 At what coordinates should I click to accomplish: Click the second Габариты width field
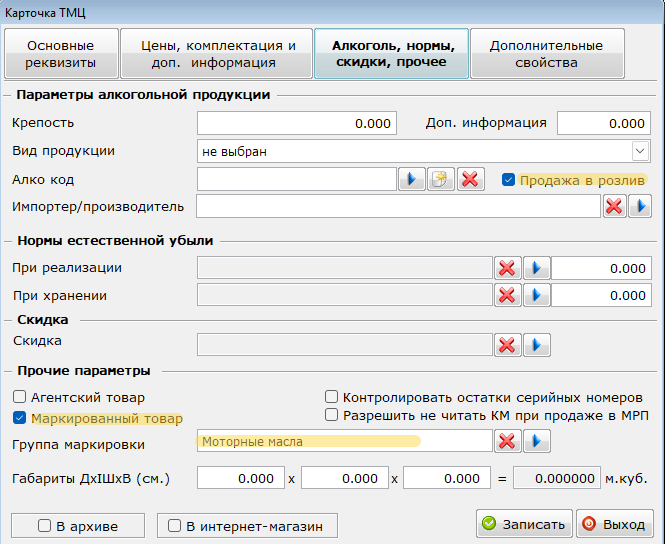click(x=345, y=478)
